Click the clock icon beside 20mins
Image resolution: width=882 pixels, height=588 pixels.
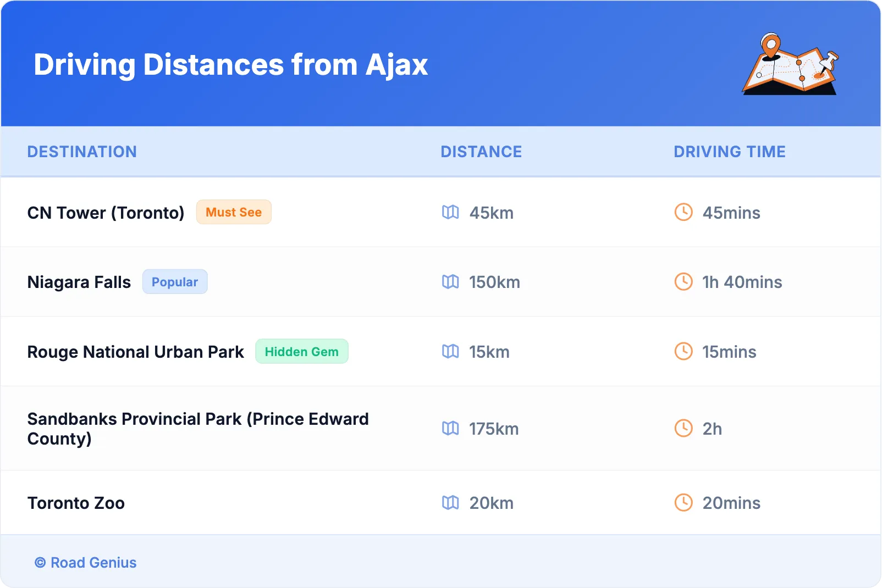(683, 502)
